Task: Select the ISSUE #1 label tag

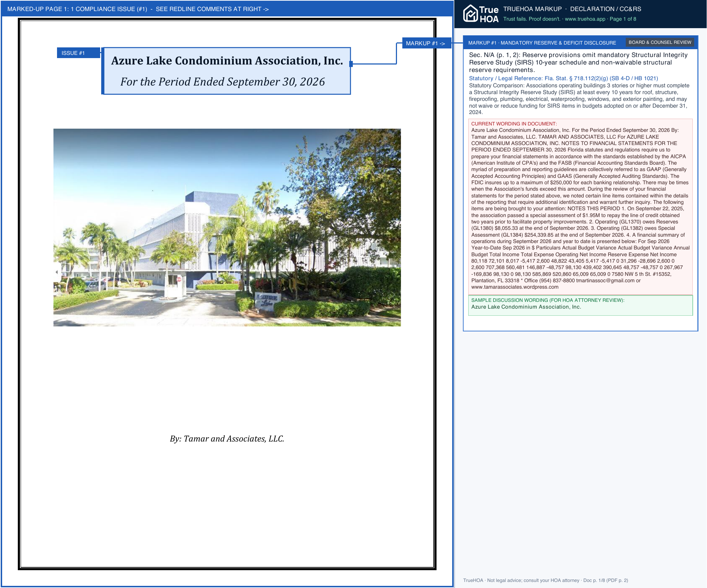Action: (x=78, y=53)
